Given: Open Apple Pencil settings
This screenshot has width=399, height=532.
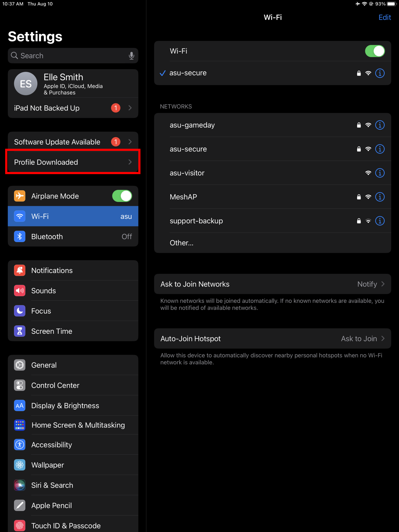Looking at the screenshot, I should click(x=73, y=506).
